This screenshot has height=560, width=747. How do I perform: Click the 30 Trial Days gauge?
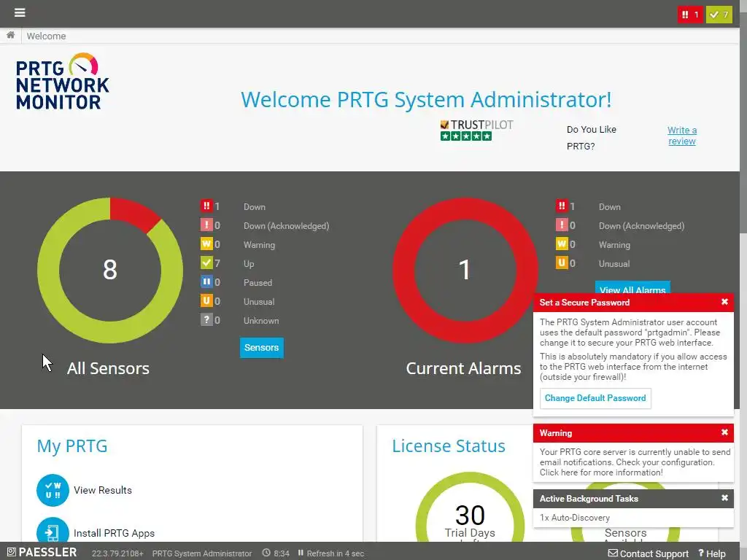(x=471, y=507)
